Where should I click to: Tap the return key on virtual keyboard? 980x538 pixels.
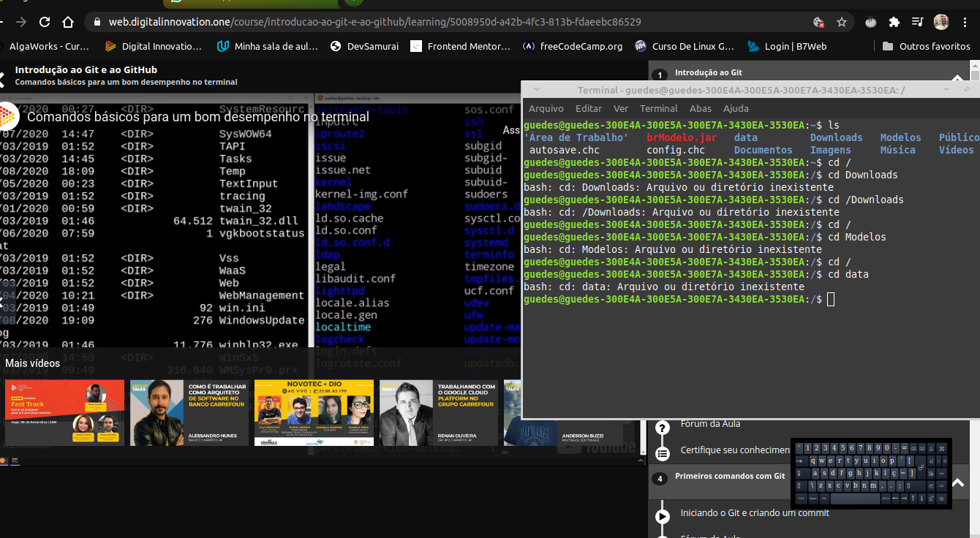click(x=921, y=467)
